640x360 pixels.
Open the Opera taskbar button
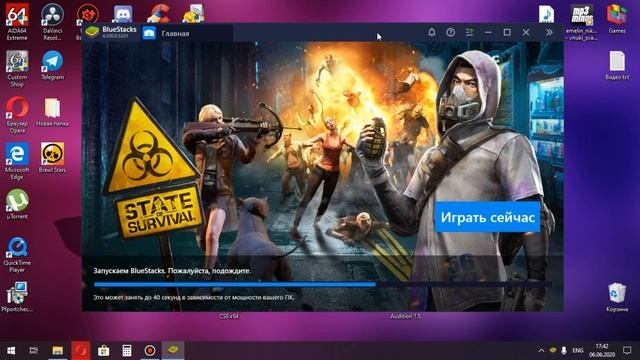point(81,350)
